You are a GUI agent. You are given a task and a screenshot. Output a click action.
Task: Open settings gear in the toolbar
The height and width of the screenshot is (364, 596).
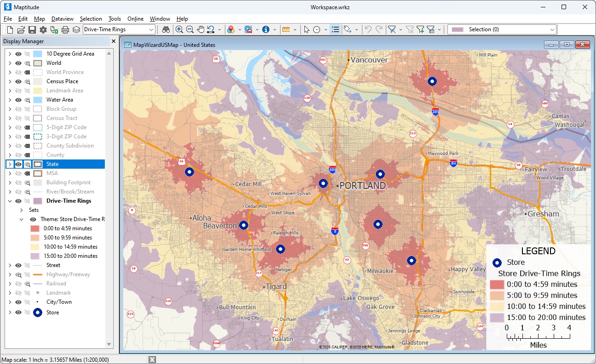point(43,29)
